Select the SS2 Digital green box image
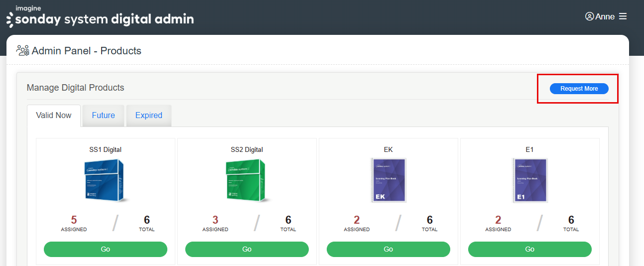 coord(247,180)
